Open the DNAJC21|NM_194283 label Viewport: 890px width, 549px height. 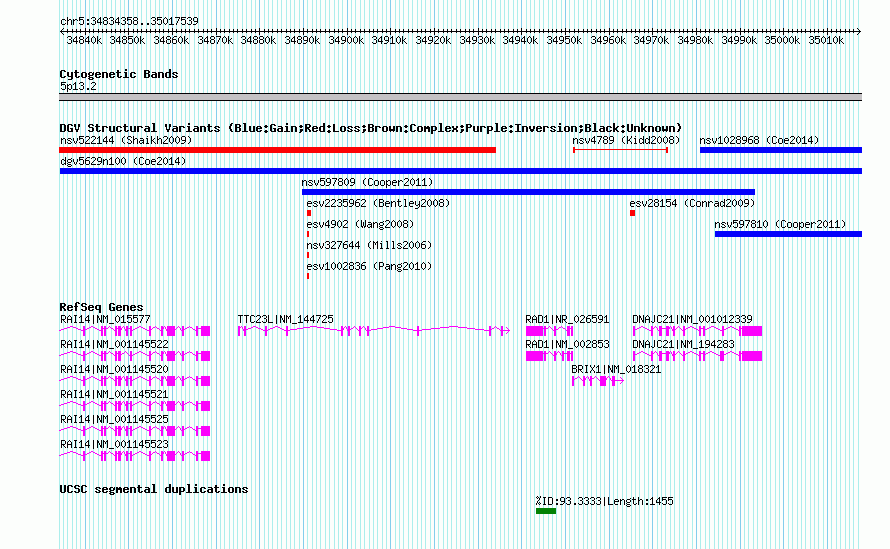point(683,345)
